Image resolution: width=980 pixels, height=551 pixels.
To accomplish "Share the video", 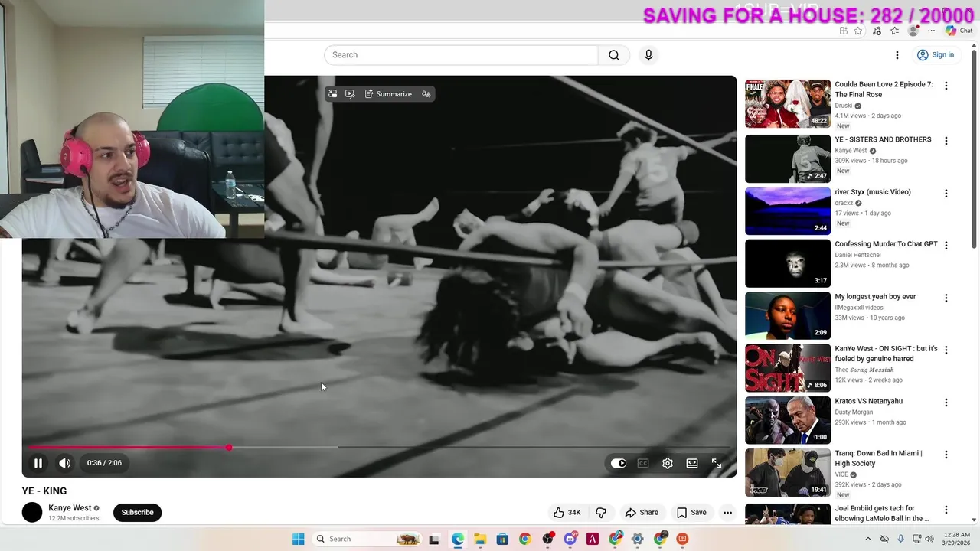I will tap(642, 512).
